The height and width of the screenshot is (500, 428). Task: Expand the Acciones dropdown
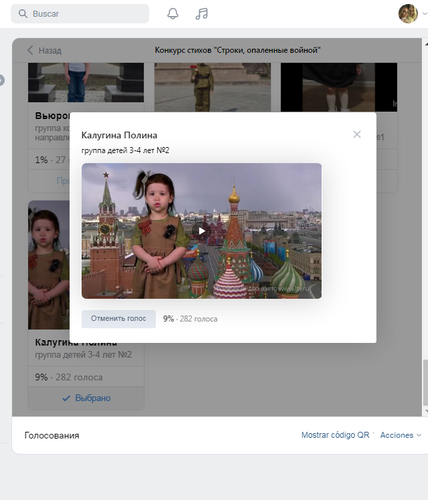tap(401, 435)
